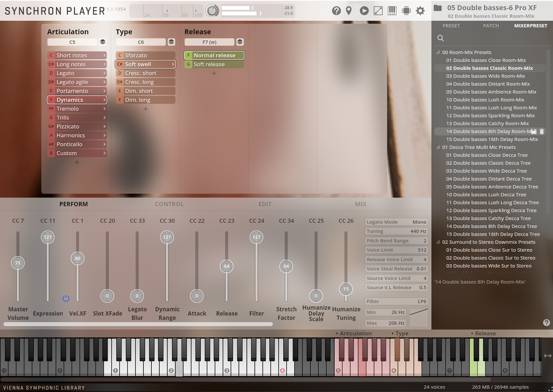The width and height of the screenshot is (553, 392).
Task: Select the Pizzicato articulation
Action: [76, 126]
